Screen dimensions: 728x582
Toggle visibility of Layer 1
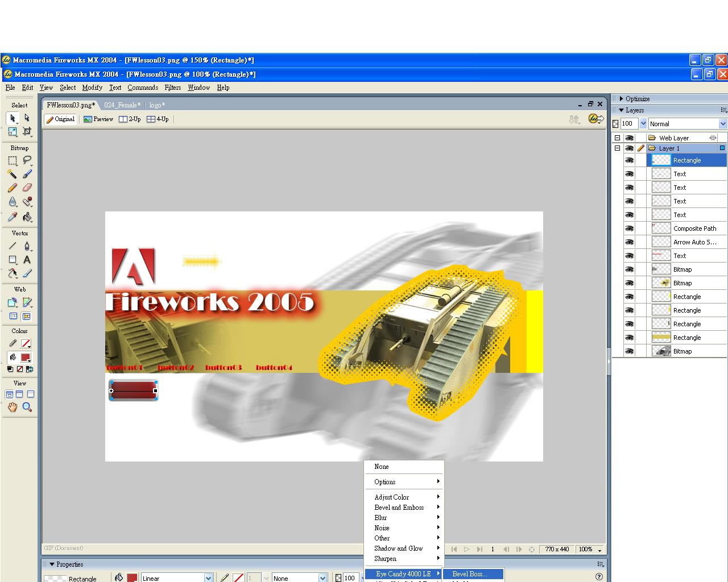point(629,148)
